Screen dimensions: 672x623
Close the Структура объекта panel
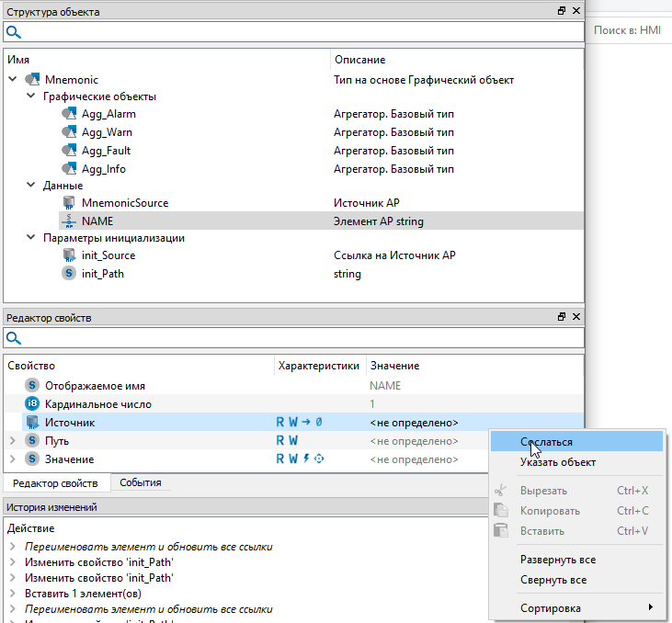pos(576,12)
